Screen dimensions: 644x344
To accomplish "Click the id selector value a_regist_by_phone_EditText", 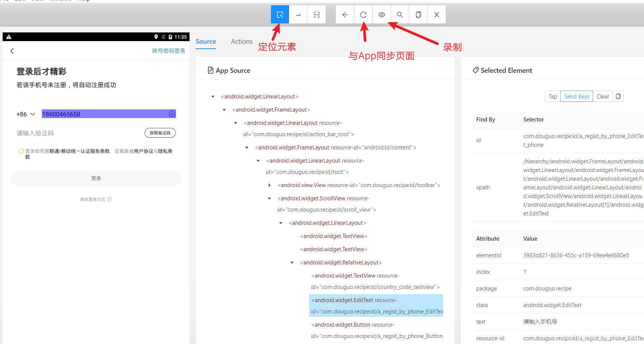I will click(583, 140).
